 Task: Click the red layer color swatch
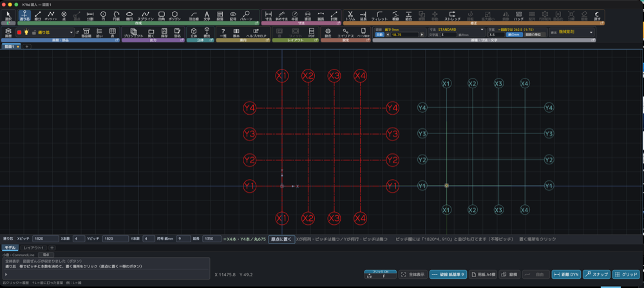(x=19, y=32)
